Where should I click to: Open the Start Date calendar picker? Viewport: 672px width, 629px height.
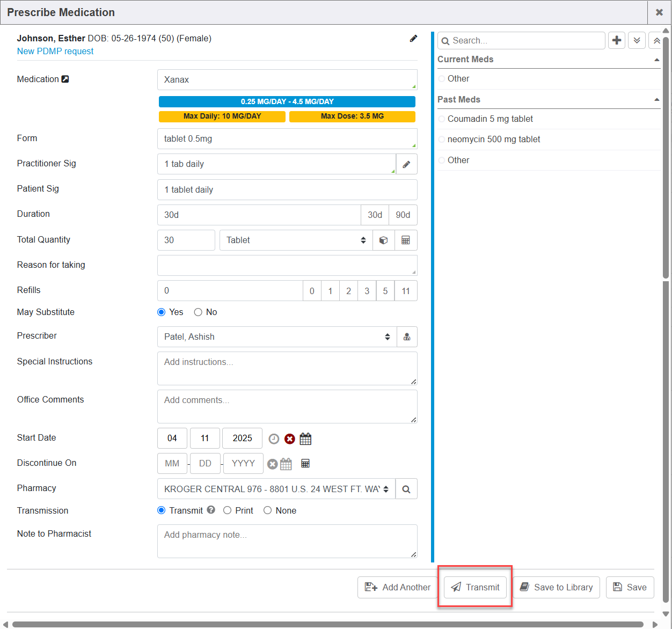305,439
